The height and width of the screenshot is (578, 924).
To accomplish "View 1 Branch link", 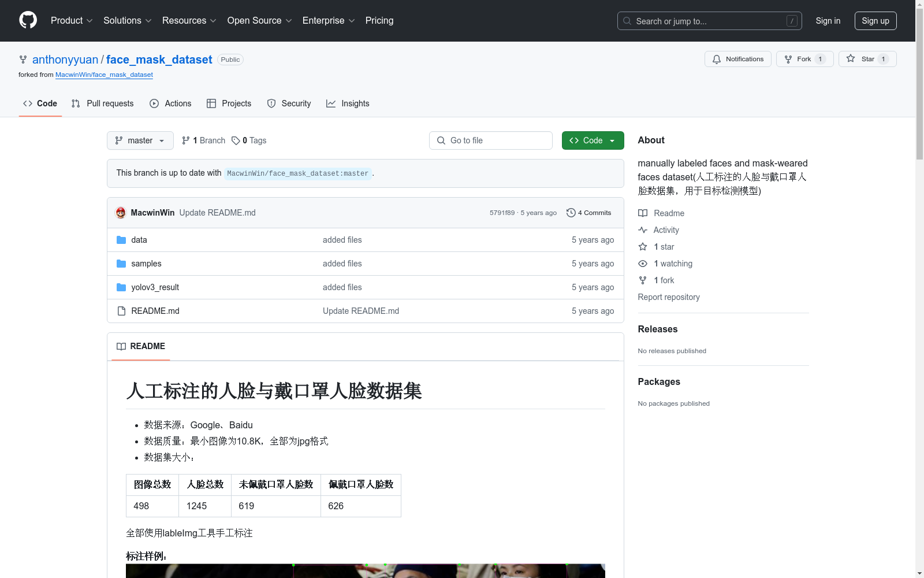I will click(203, 140).
